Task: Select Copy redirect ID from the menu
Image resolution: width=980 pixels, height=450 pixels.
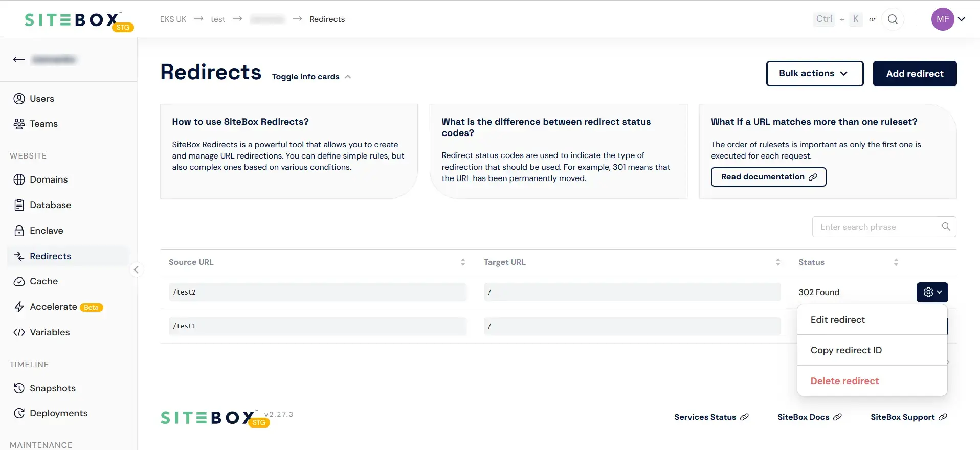Action: (872, 350)
